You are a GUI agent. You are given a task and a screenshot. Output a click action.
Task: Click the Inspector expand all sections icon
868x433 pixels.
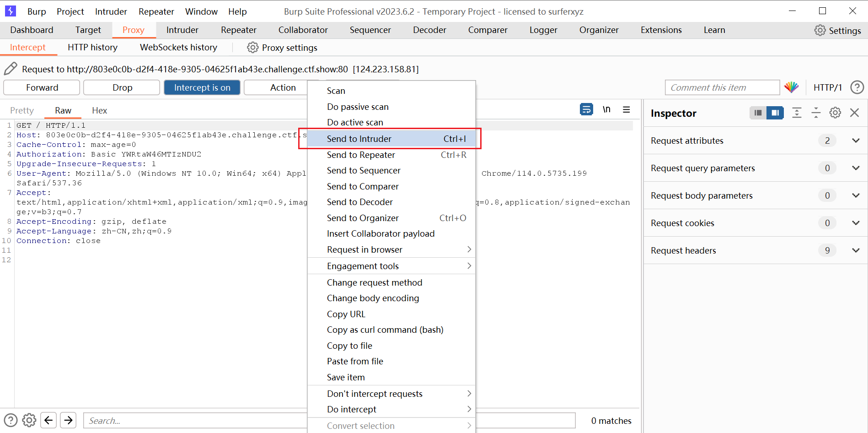(x=797, y=113)
